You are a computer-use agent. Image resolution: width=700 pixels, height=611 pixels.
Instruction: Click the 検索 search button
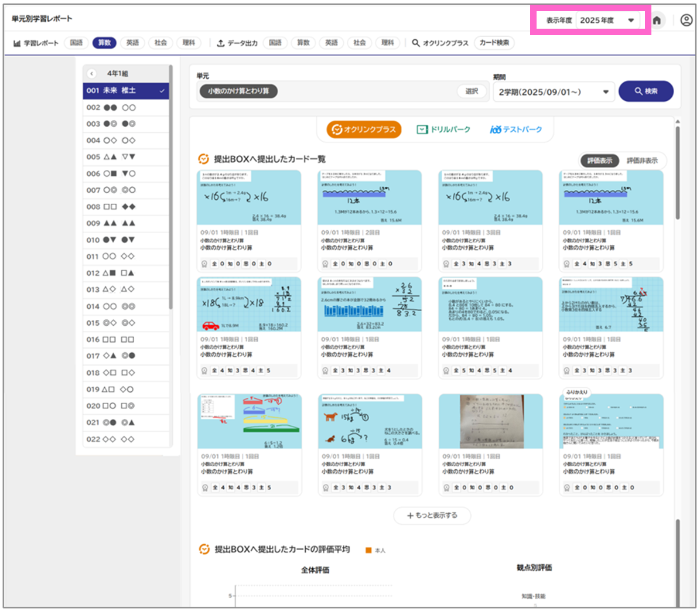point(646,91)
